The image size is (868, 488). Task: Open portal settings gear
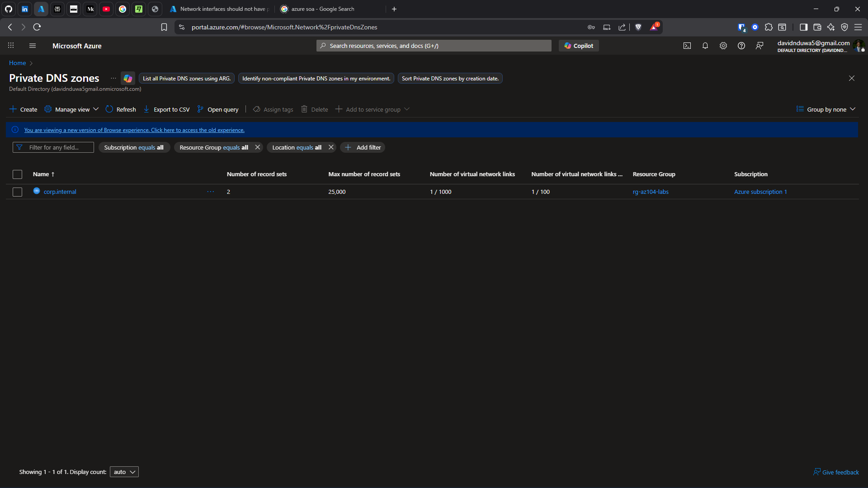723,46
